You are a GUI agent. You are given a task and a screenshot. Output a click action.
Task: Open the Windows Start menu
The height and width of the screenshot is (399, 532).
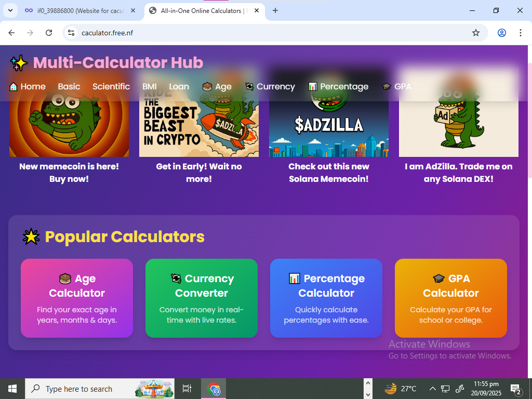pyautogui.click(x=12, y=389)
